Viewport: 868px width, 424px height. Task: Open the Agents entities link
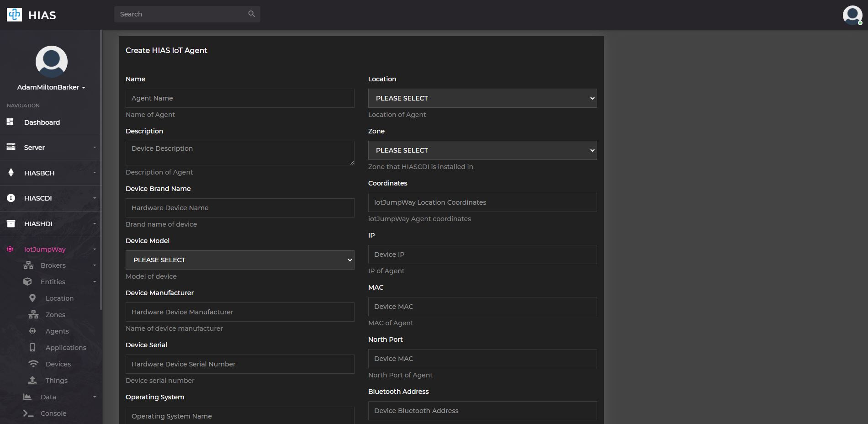click(57, 331)
